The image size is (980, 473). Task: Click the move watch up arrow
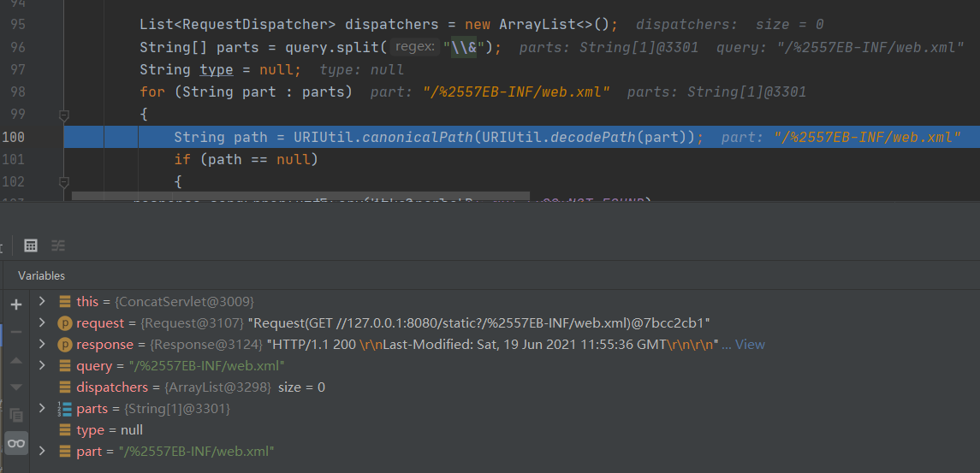[x=15, y=360]
